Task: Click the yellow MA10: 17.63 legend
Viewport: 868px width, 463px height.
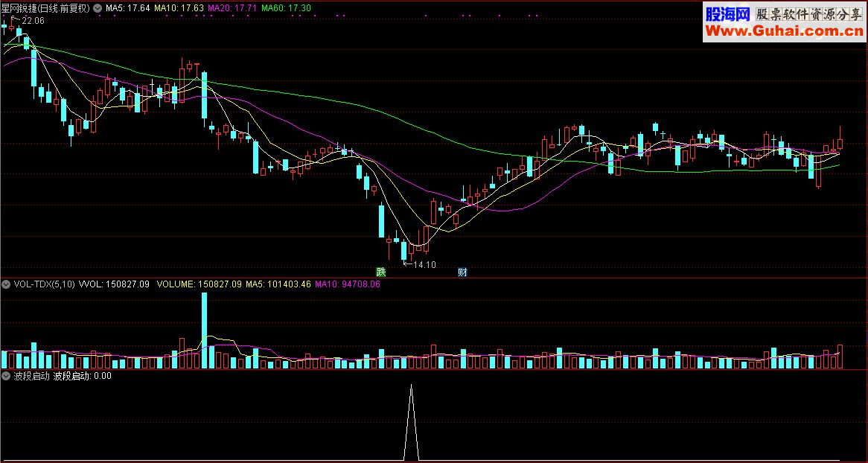Action: coord(179,7)
